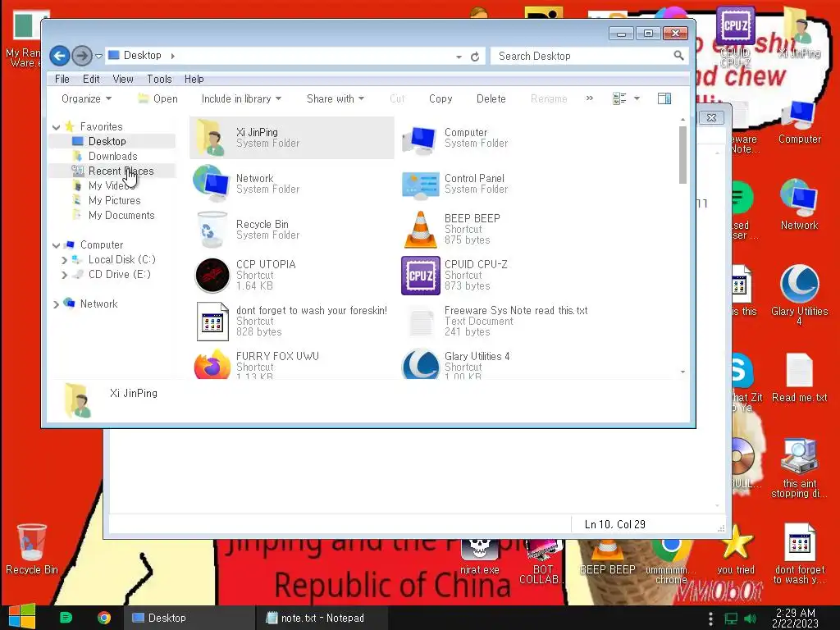Click the change view icon
The image size is (840, 630).
tap(619, 98)
